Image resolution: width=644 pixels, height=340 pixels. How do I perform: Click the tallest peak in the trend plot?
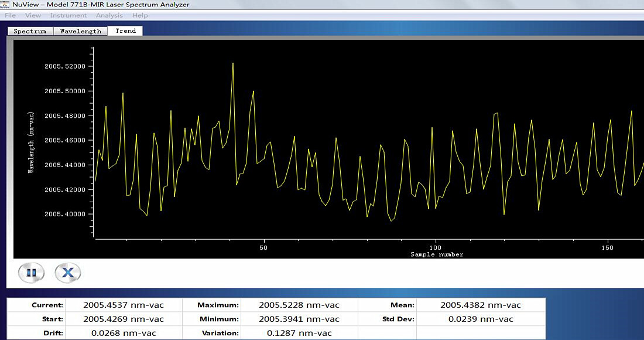pos(233,63)
